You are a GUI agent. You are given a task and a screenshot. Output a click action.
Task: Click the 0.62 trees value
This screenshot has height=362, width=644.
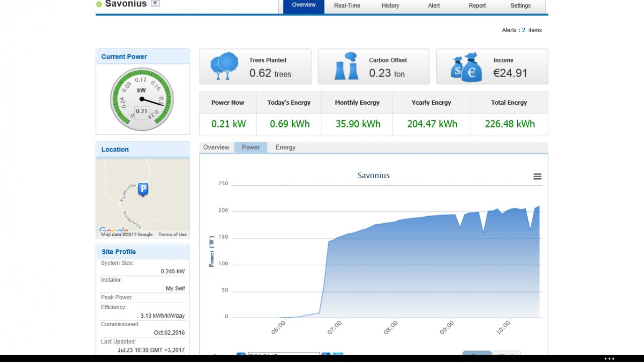270,73
